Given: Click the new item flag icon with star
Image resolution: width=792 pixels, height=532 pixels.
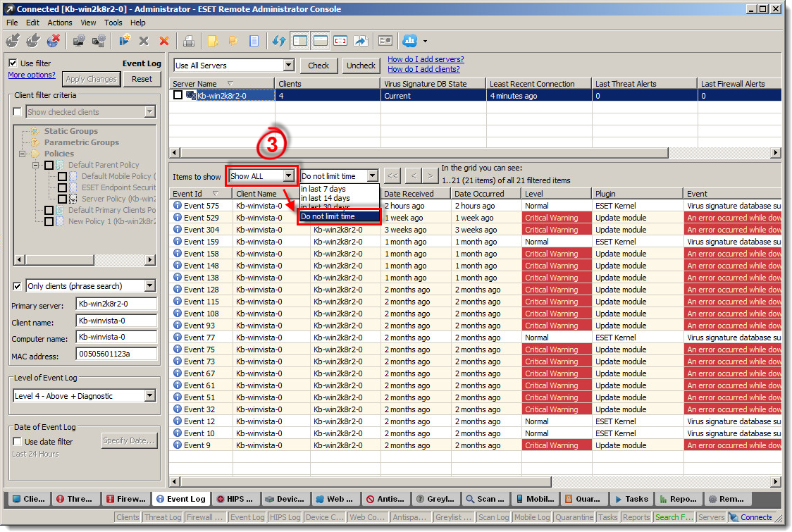Looking at the screenshot, I should tap(124, 41).
